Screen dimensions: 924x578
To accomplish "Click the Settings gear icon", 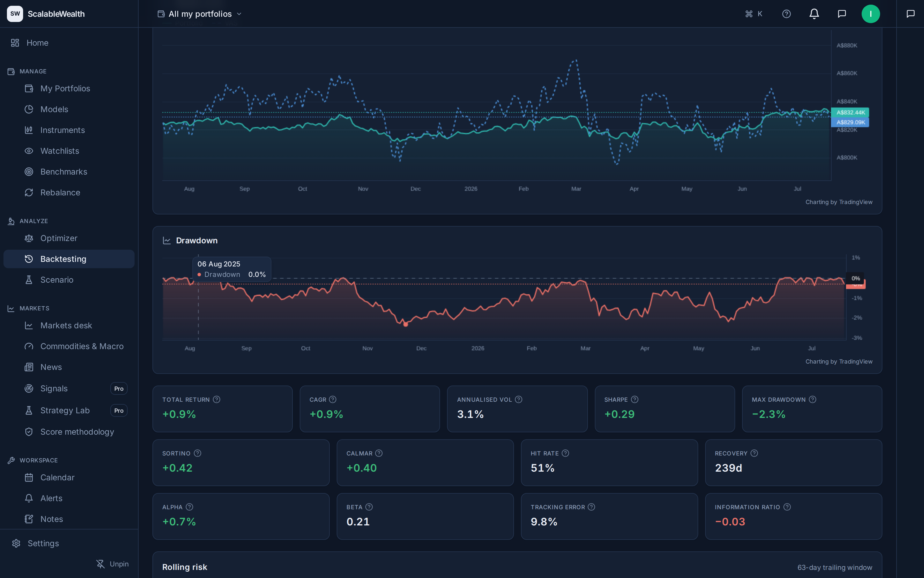I will 16,543.
